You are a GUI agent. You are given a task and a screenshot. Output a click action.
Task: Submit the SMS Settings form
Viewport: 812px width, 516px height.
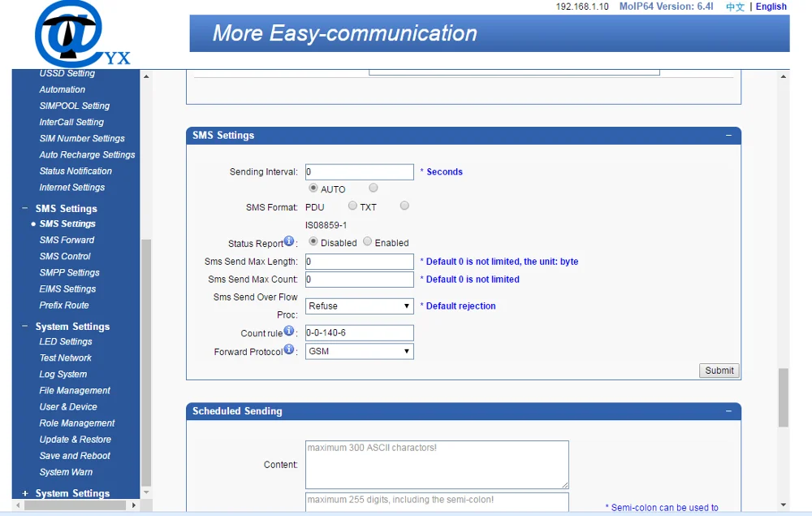719,371
